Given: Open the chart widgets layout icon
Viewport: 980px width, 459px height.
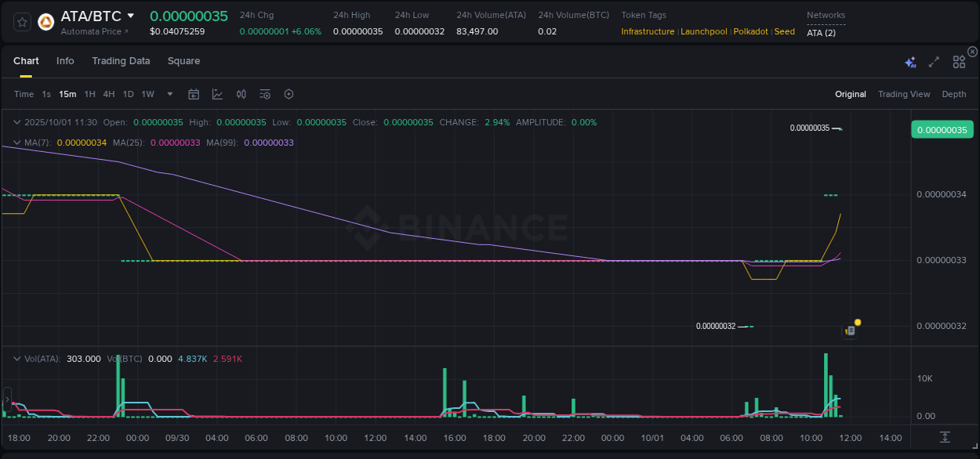Looking at the screenshot, I should 958,62.
